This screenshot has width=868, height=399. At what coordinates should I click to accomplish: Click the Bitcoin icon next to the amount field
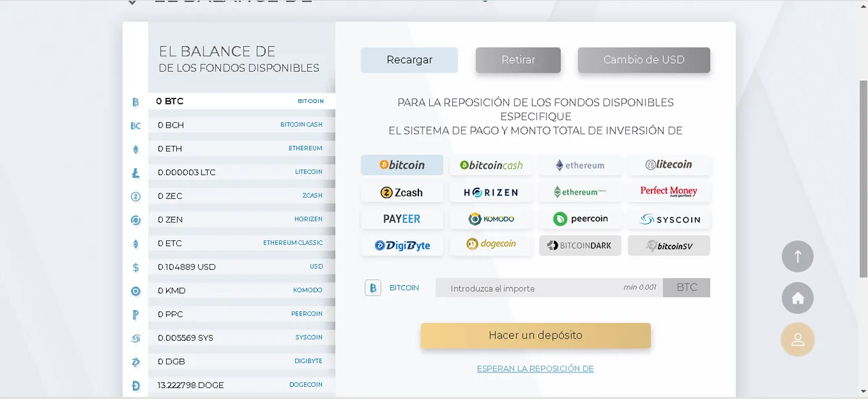coord(373,288)
